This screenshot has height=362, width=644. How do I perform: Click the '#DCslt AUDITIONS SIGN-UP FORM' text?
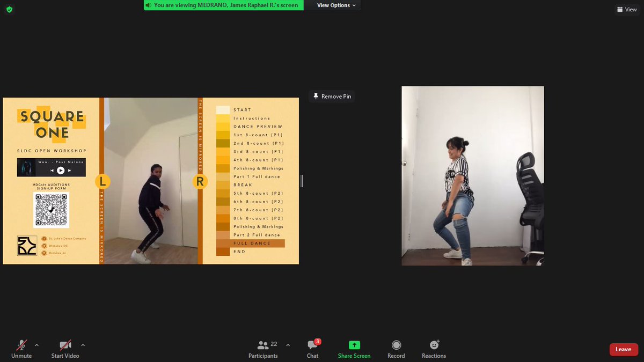click(51, 187)
